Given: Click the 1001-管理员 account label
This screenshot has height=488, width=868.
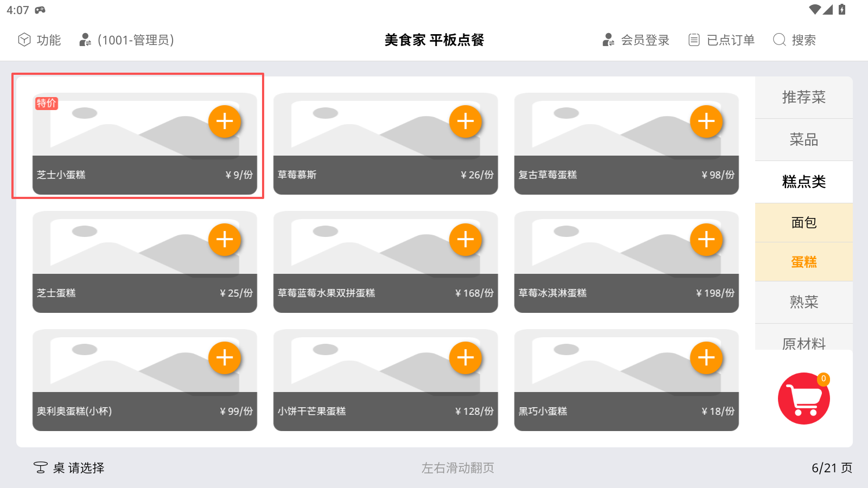Looking at the screenshot, I should click(127, 40).
